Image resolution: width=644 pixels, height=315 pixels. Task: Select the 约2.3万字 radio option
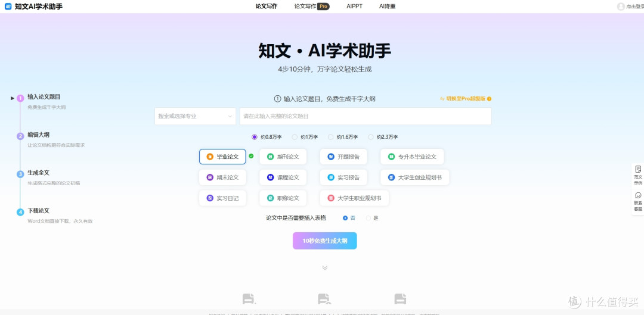pos(383,137)
